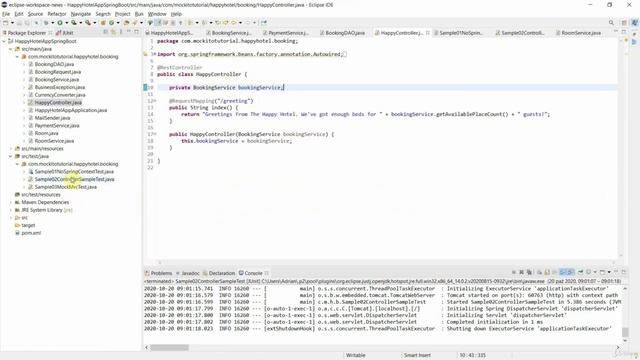Collapse the src/main/java folder

click(x=11, y=49)
